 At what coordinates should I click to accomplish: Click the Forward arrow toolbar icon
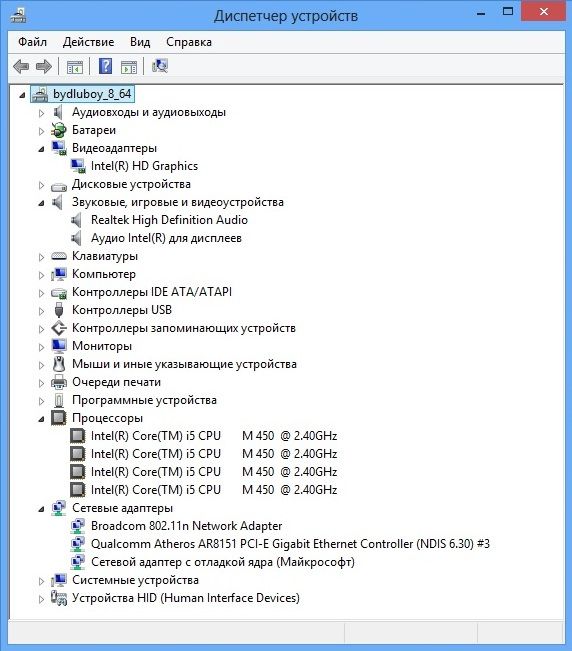44,66
